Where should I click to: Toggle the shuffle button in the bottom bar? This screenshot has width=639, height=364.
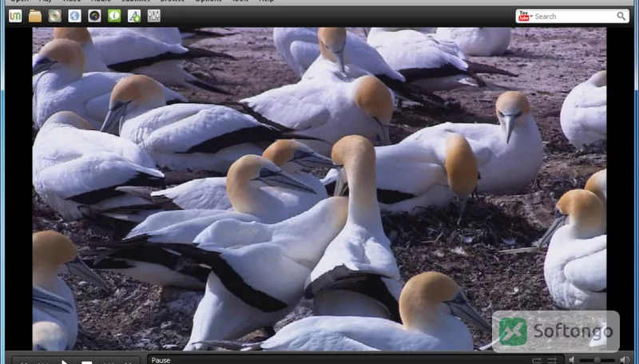pos(552,360)
